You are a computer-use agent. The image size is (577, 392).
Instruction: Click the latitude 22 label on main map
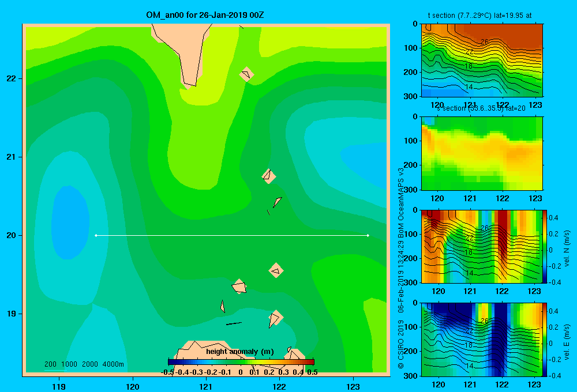12,79
